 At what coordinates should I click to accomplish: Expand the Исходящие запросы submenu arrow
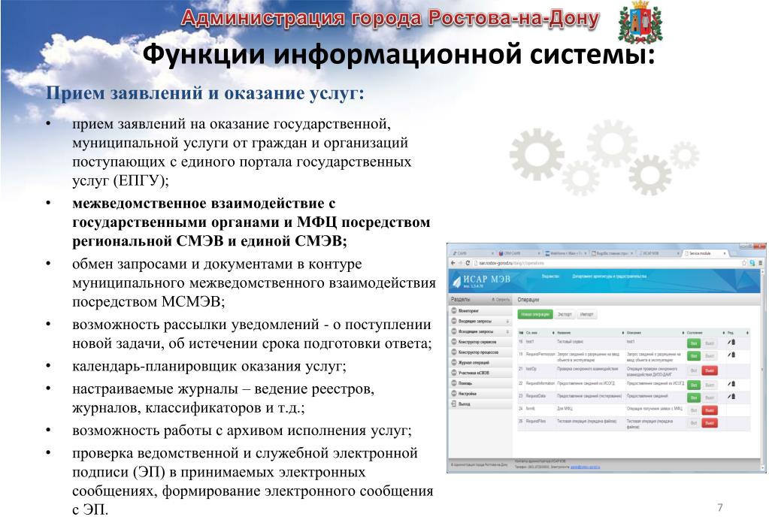point(507,332)
